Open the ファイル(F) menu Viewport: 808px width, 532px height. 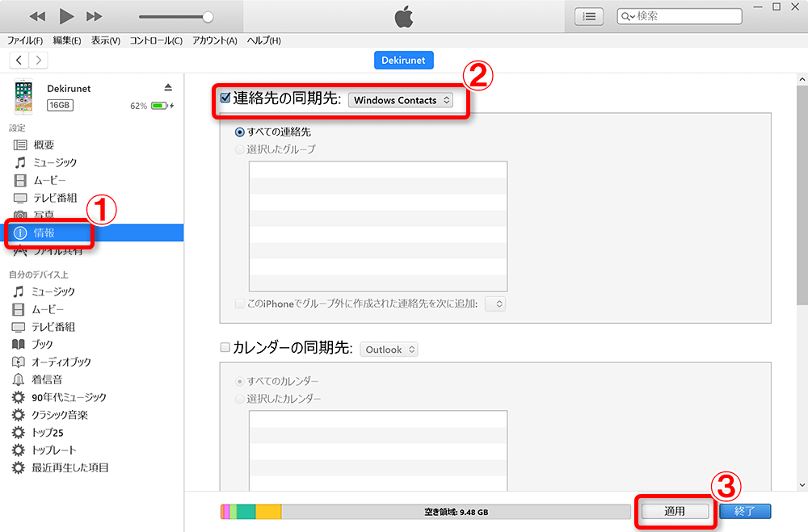[x=25, y=40]
